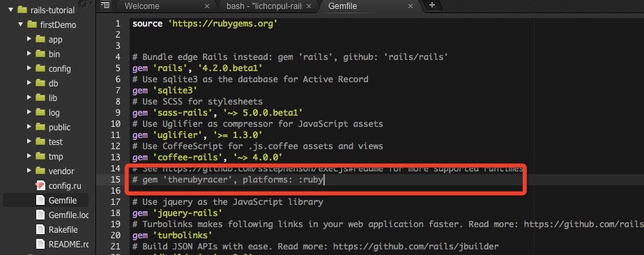This screenshot has height=255, width=644.
Task: Click the Rakefile document icon
Action: (40, 229)
